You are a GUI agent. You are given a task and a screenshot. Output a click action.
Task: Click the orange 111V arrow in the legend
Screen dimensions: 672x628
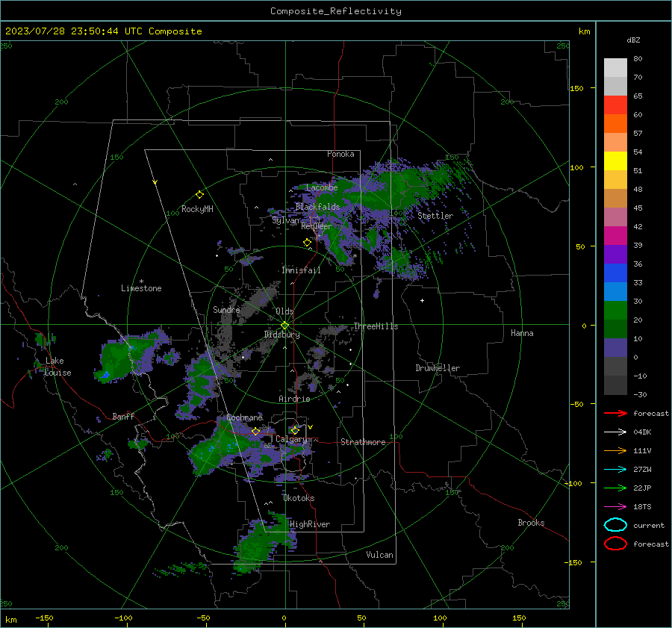(x=615, y=450)
